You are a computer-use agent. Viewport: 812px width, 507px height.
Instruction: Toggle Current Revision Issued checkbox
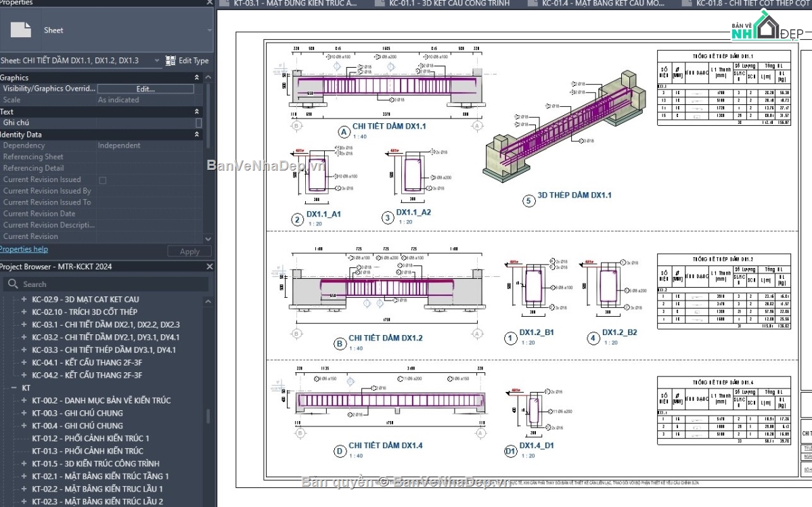pos(103,180)
